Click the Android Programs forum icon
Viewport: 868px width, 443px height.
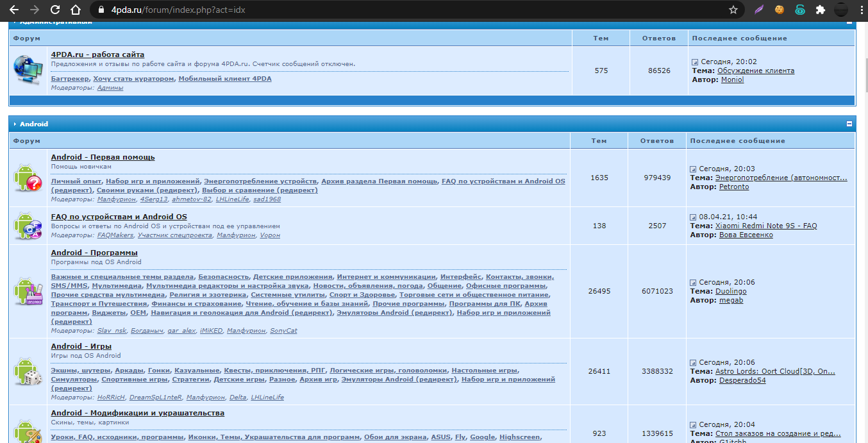coord(28,292)
